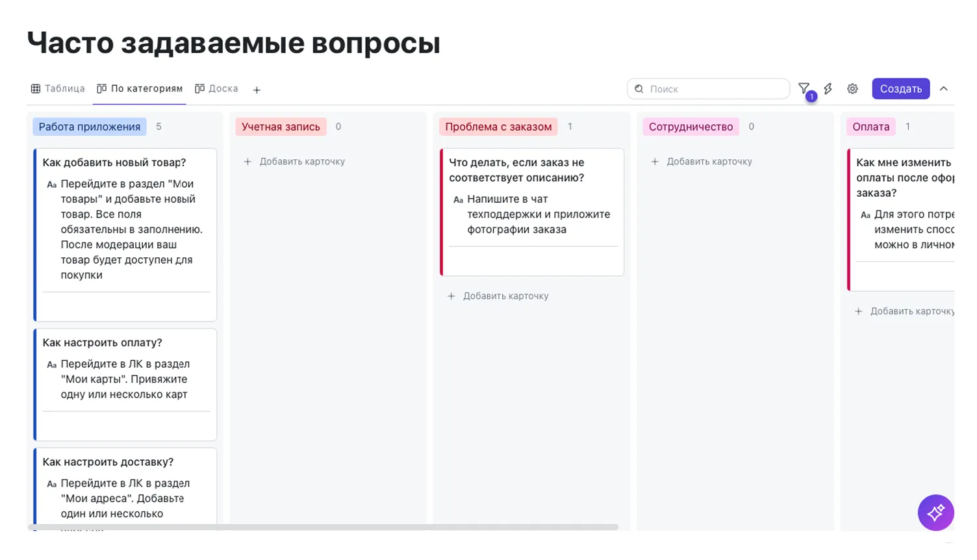
Task: Click the Оплата category tag
Action: pyautogui.click(x=870, y=127)
